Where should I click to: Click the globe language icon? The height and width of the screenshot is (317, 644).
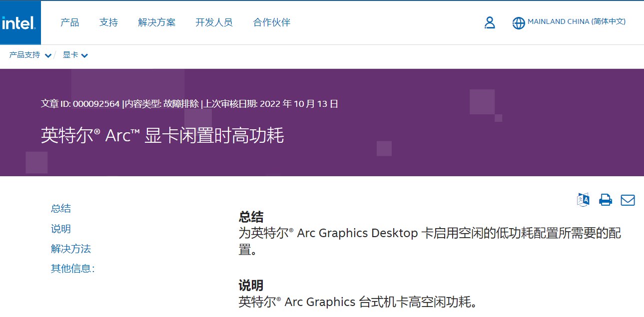(519, 23)
